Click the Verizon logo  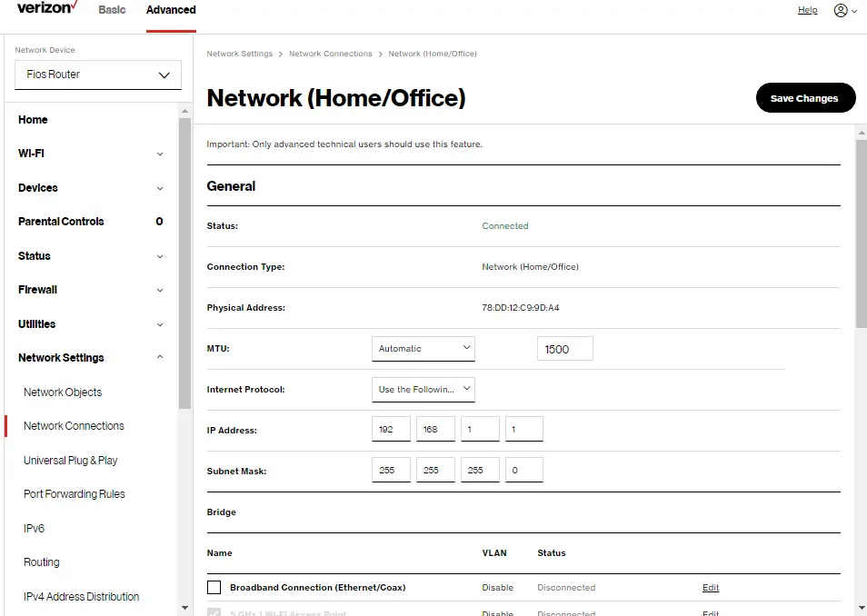[45, 8]
